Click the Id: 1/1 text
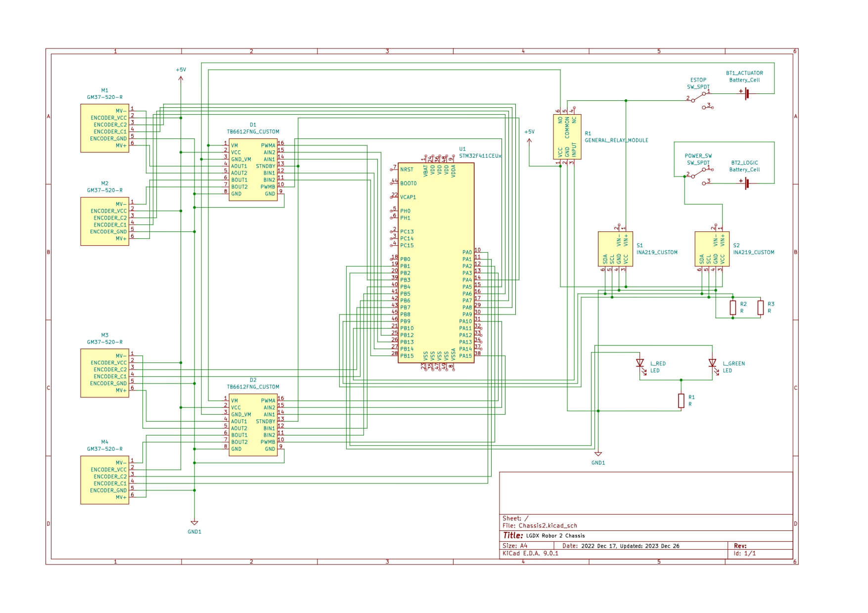 pyautogui.click(x=745, y=553)
